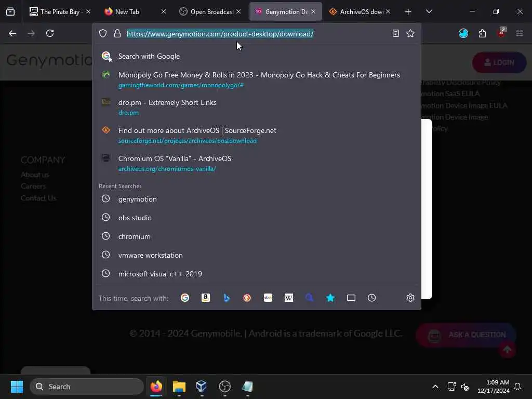Viewport: 532px width, 399px height.
Task: Bookmark this page with star icon
Action: pos(410,33)
